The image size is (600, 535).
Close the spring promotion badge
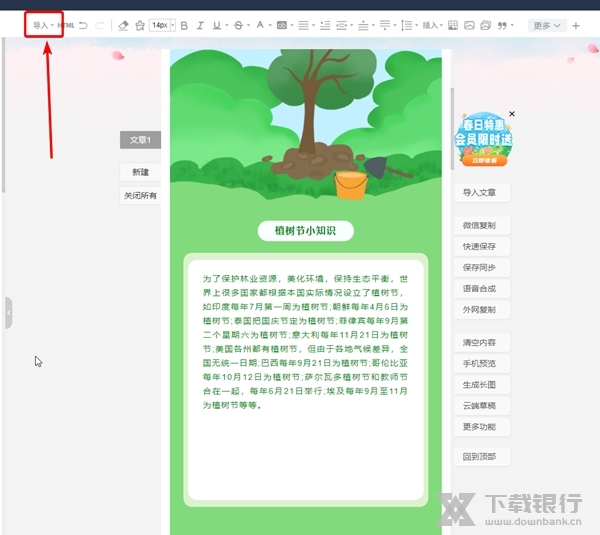point(512,114)
